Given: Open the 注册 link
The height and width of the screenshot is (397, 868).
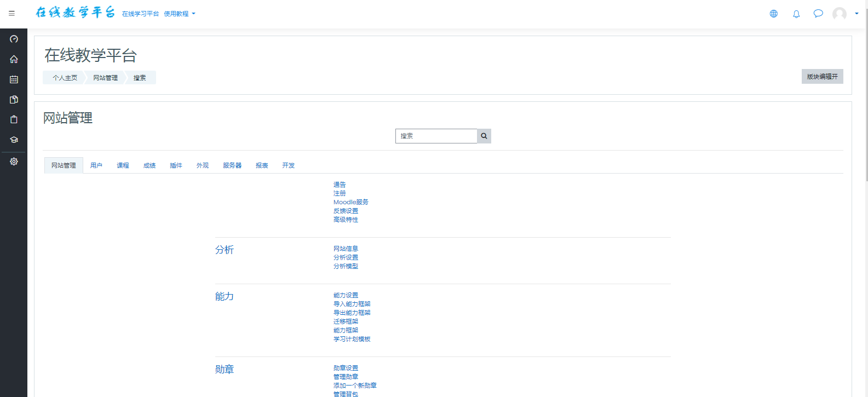Looking at the screenshot, I should (x=340, y=193).
